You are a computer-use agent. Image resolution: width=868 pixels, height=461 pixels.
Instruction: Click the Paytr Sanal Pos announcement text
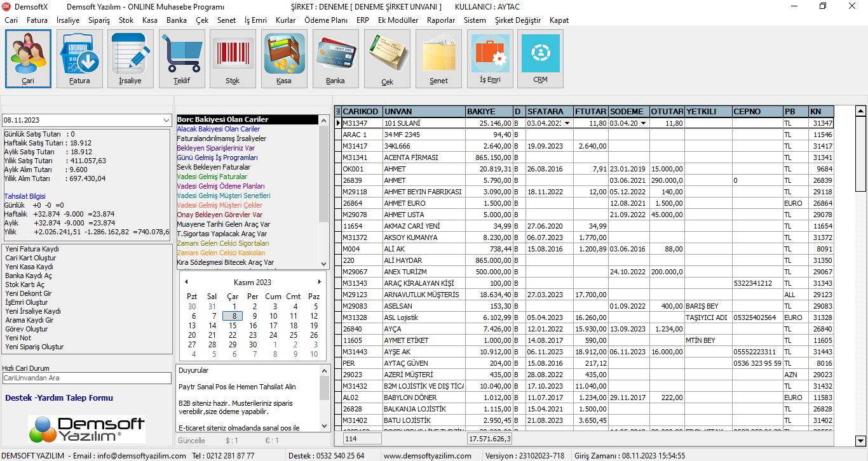(237, 387)
